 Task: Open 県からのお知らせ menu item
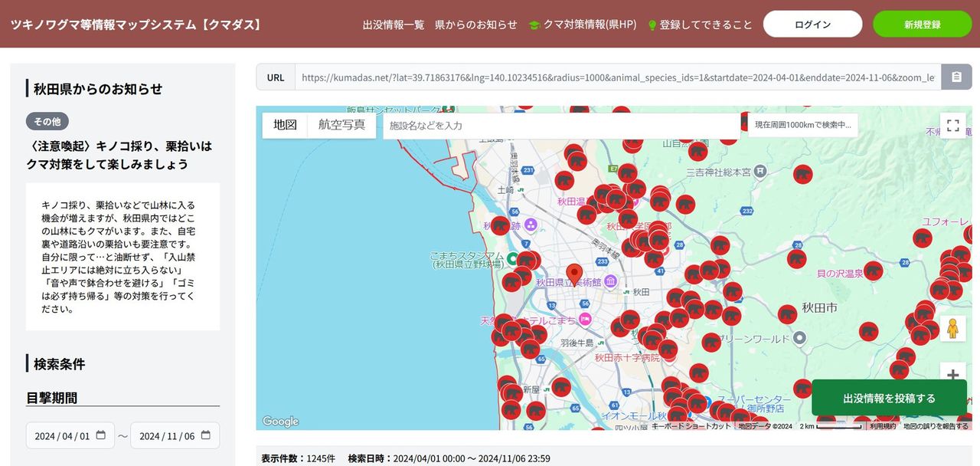475,25
